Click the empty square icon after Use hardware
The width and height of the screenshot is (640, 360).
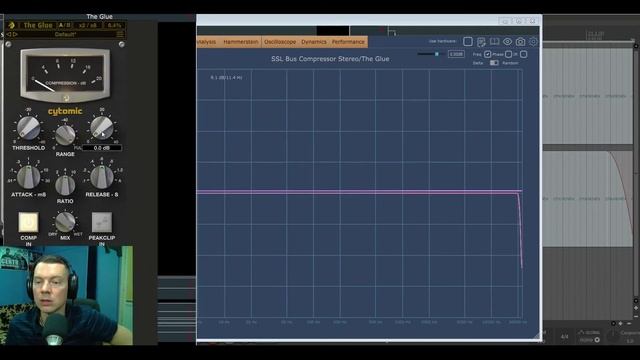(x=468, y=42)
